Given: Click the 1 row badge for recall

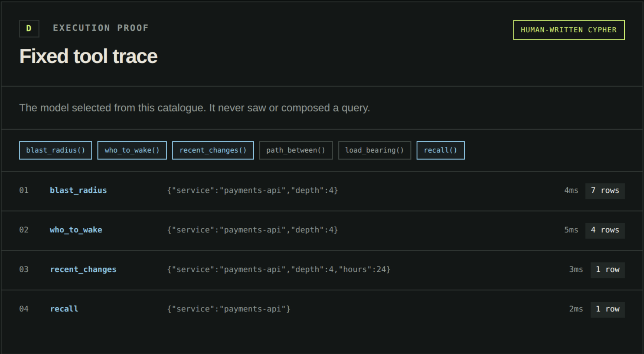Looking at the screenshot, I should tap(608, 309).
